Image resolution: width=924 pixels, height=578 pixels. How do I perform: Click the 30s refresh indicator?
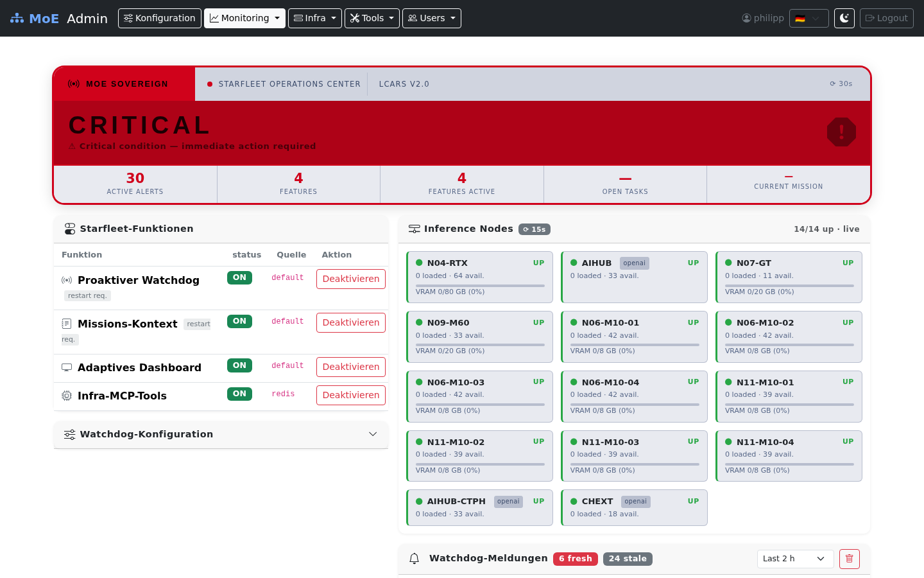pyautogui.click(x=841, y=84)
